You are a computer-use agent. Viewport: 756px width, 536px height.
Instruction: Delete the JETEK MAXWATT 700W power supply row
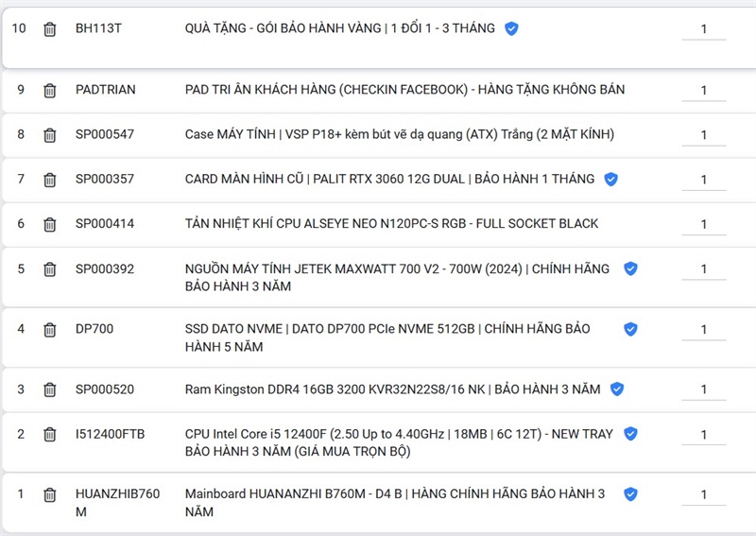[50, 269]
